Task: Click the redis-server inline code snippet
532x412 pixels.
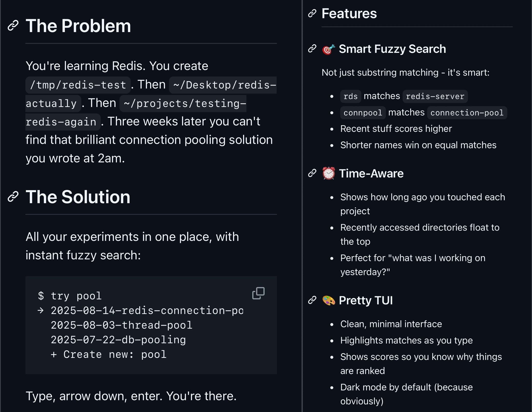Action: (435, 96)
